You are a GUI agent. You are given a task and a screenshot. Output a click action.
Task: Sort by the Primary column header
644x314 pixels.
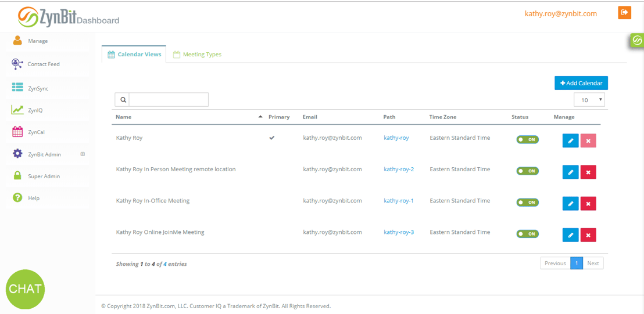coord(279,117)
